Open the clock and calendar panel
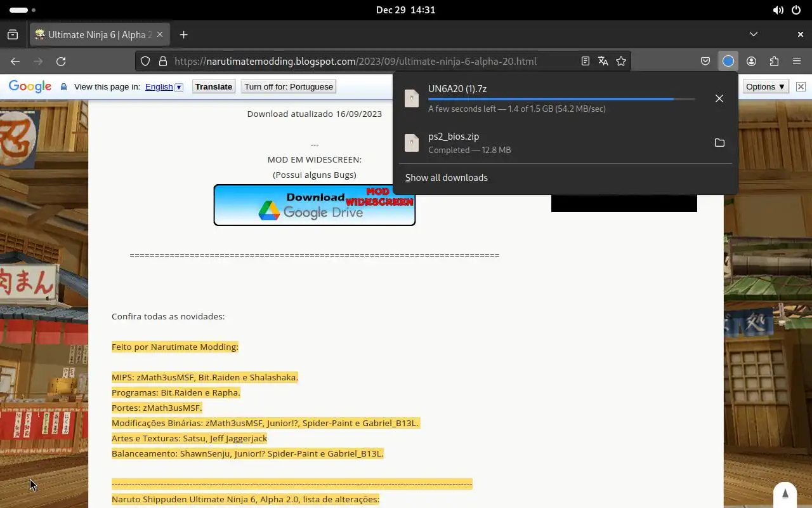This screenshot has width=812, height=508. 406,10
